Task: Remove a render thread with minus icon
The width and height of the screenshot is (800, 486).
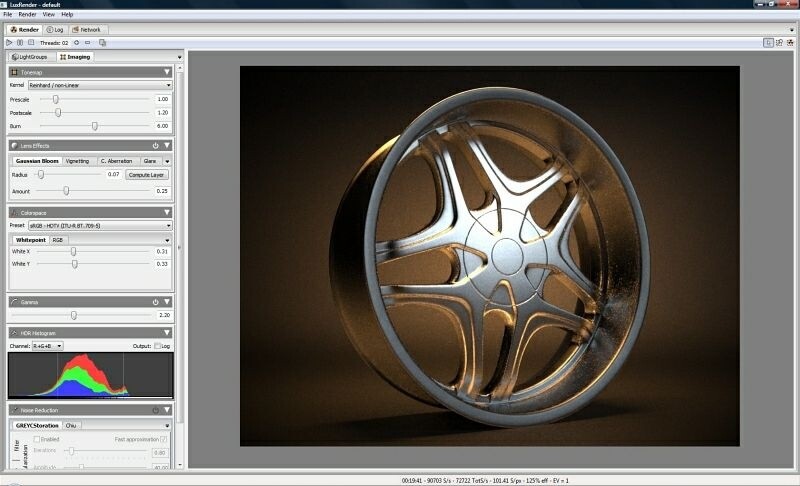Action: tap(88, 43)
